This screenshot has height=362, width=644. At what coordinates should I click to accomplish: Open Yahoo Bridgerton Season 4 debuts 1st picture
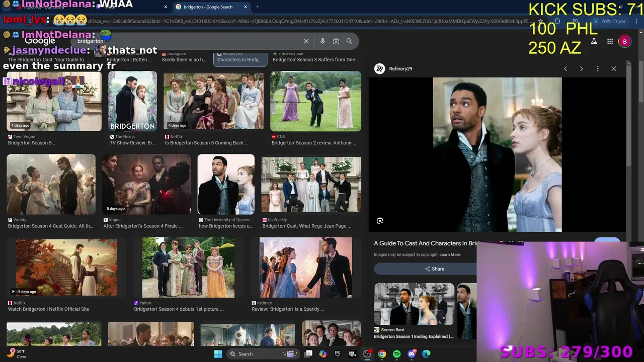click(179, 309)
